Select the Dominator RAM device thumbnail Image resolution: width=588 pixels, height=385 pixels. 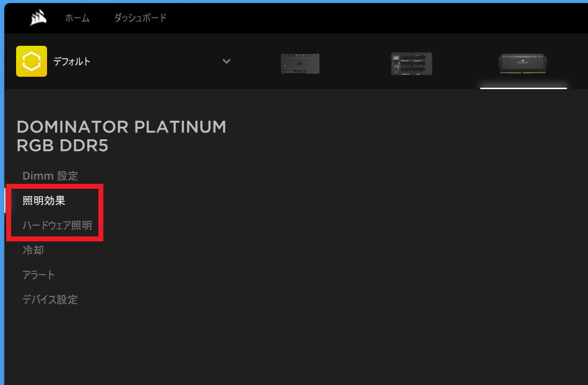pos(523,63)
